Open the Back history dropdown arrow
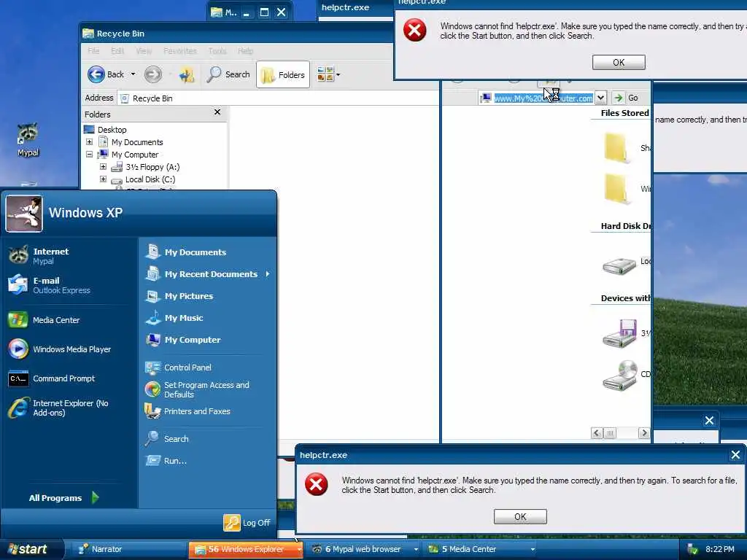 click(133, 74)
